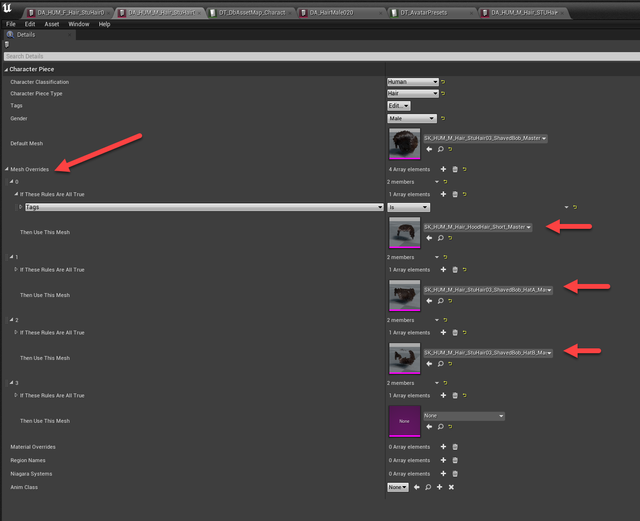Open element 3 None mesh picker dropdown
The width and height of the screenshot is (640, 521).
click(464, 416)
